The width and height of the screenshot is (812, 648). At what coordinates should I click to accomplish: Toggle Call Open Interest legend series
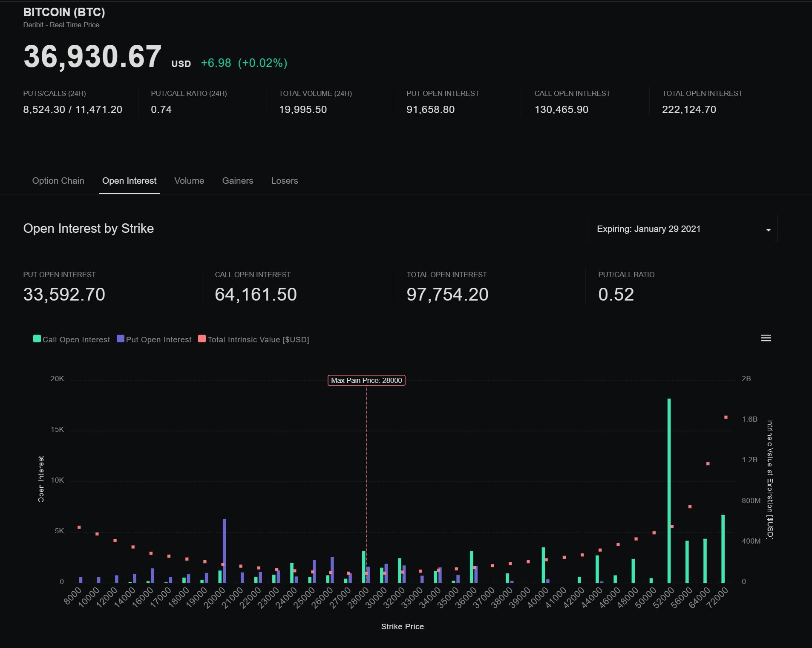pos(72,339)
